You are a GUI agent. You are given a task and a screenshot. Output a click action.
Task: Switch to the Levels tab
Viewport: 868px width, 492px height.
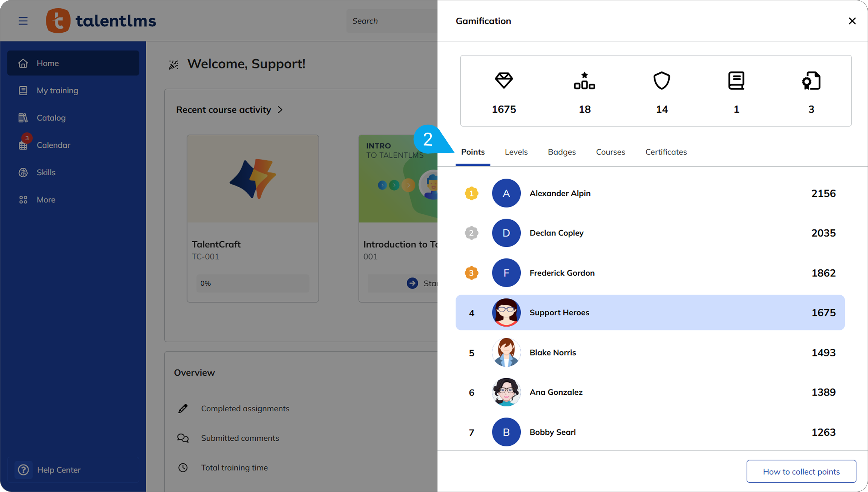point(516,152)
